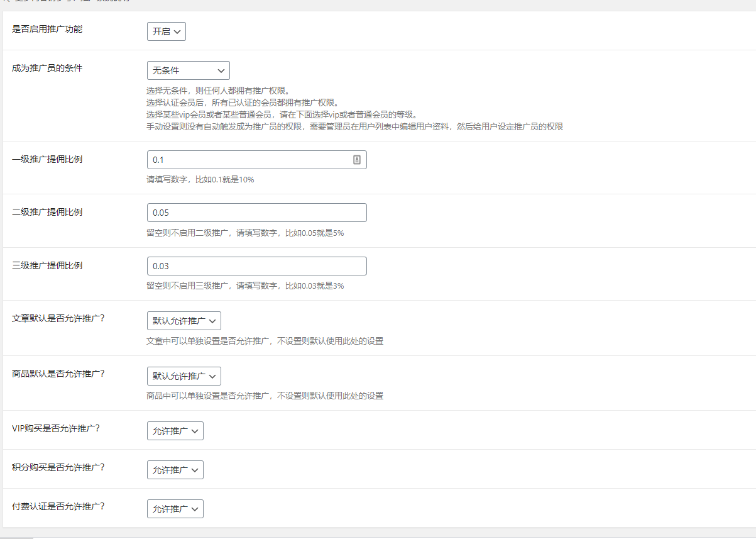Click the 无条件 combo box chevron
The height and width of the screenshot is (539, 756).
(x=220, y=70)
